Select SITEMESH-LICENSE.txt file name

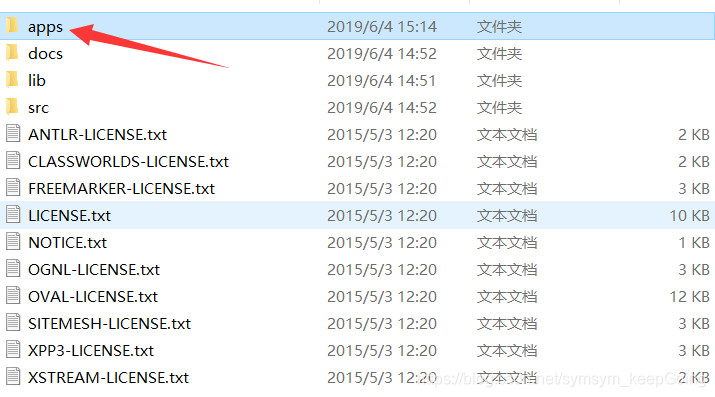coord(109,323)
